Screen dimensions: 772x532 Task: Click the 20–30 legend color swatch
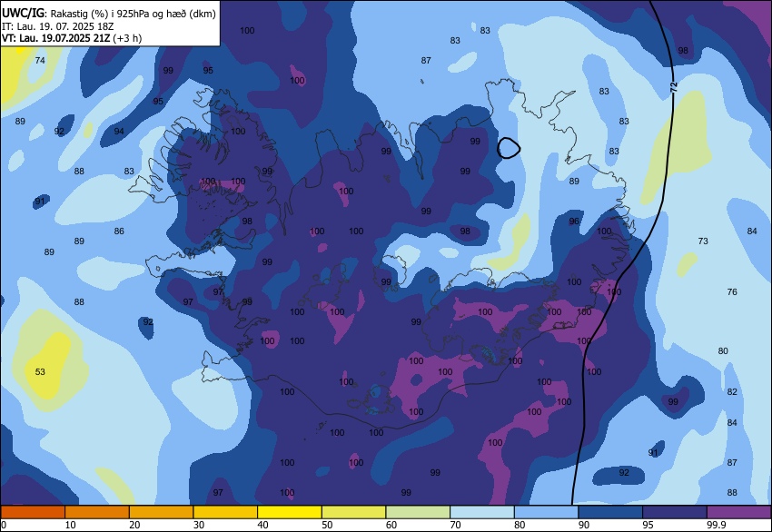coord(161,512)
